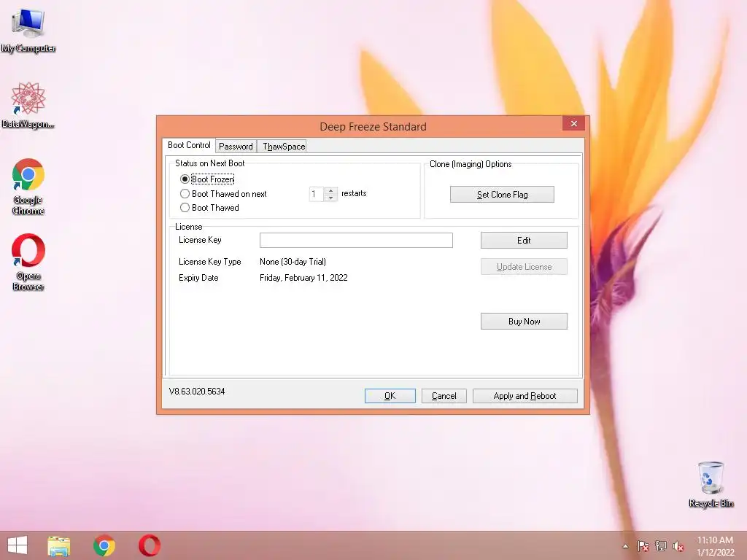This screenshot has width=747, height=560.
Task: Open taskbar clock showing 11:10 AM
Action: [715, 545]
